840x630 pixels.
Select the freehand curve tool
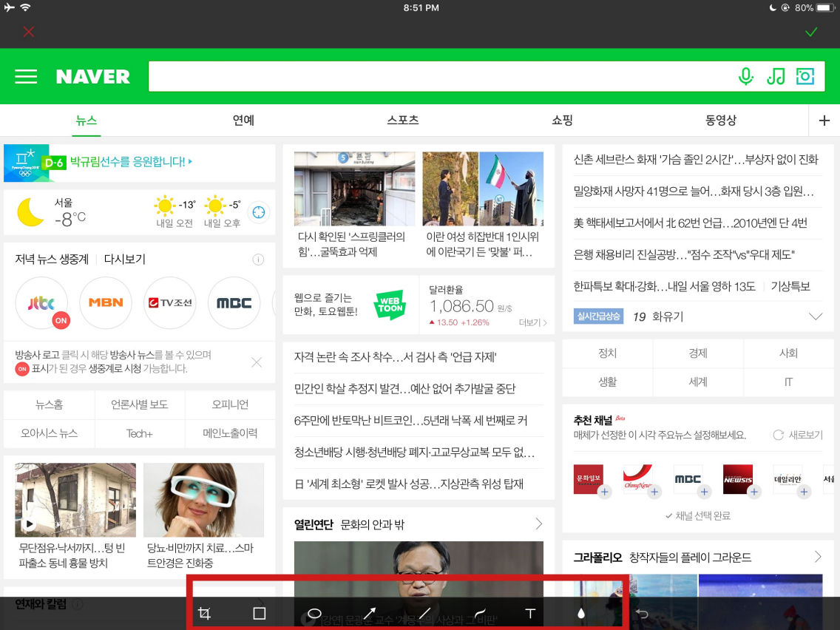pyautogui.click(x=480, y=614)
